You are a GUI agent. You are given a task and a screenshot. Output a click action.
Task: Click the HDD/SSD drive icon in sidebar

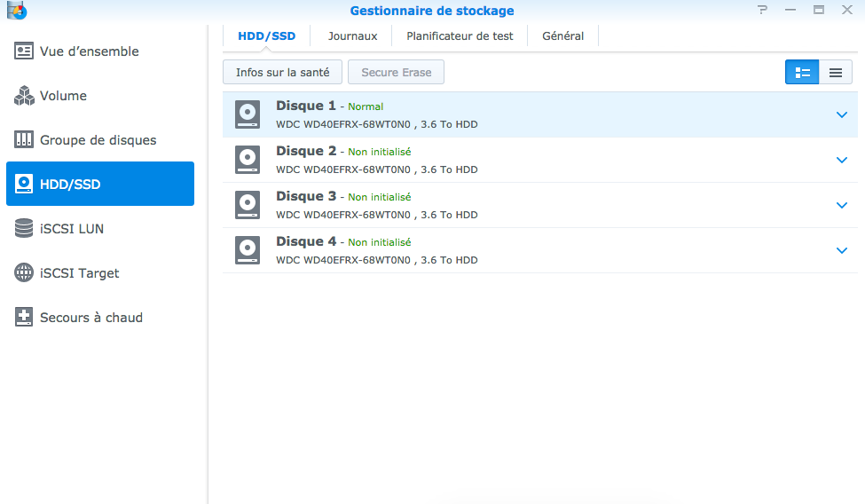coord(24,184)
